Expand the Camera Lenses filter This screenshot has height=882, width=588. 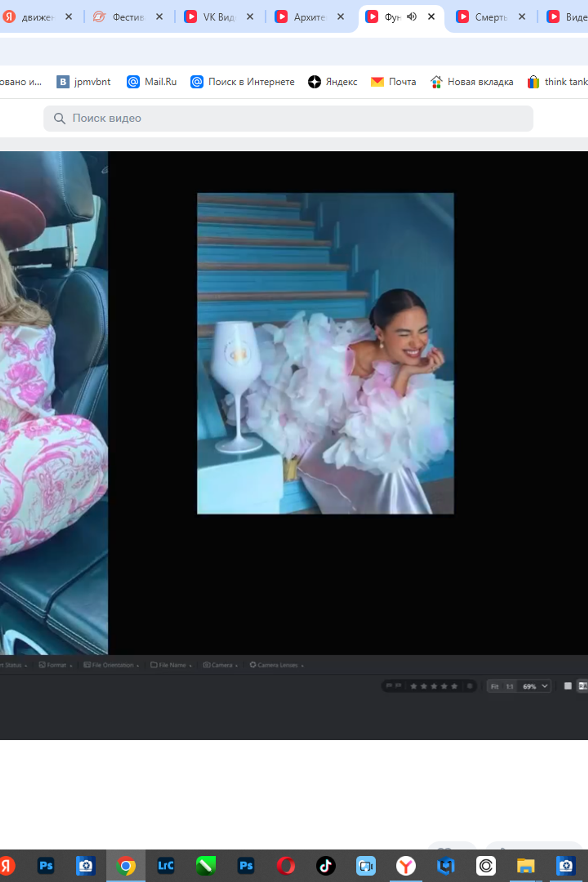pyautogui.click(x=277, y=665)
